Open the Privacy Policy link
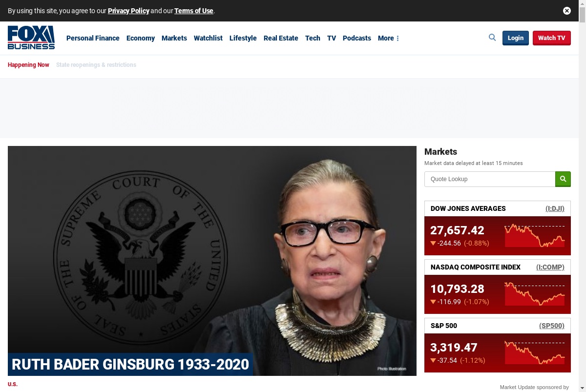586x392 pixels. click(x=128, y=11)
